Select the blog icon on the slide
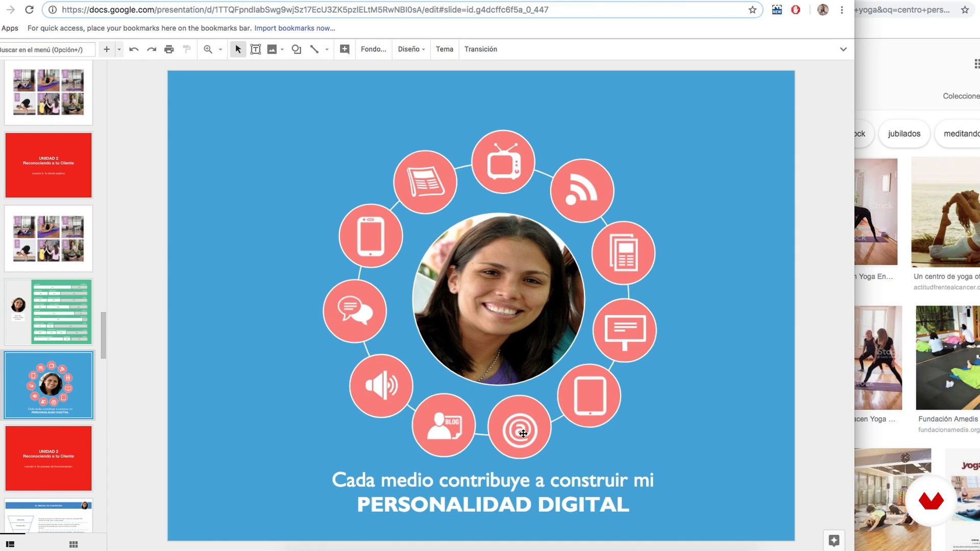 (444, 424)
